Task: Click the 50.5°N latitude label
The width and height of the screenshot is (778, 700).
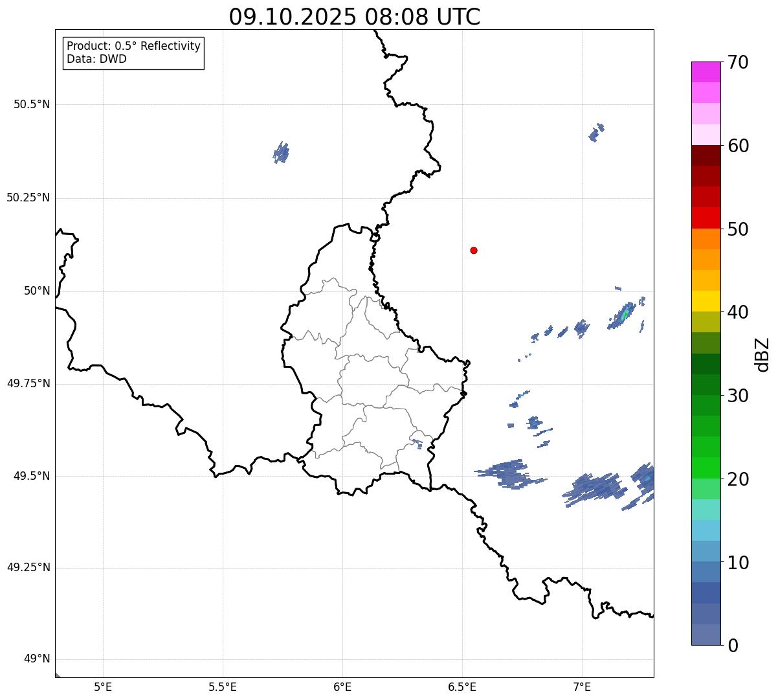Action: click(32, 104)
